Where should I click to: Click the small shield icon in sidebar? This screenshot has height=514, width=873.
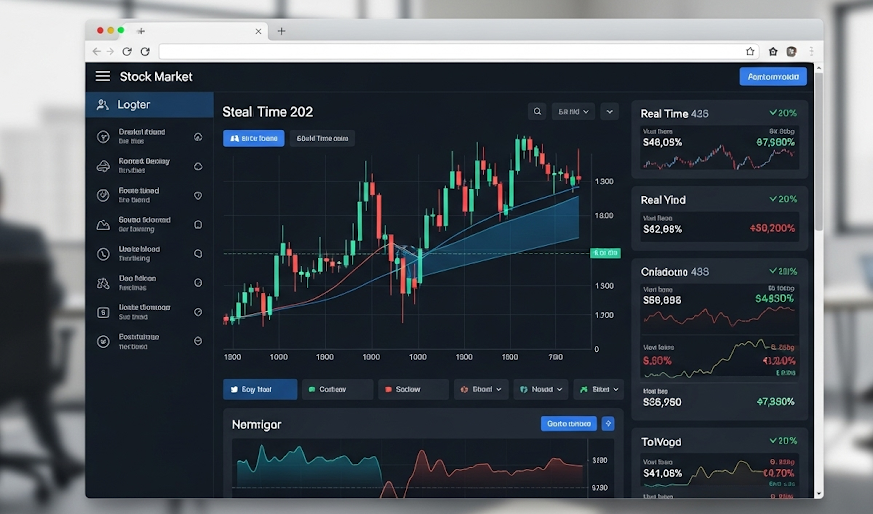pos(198,195)
